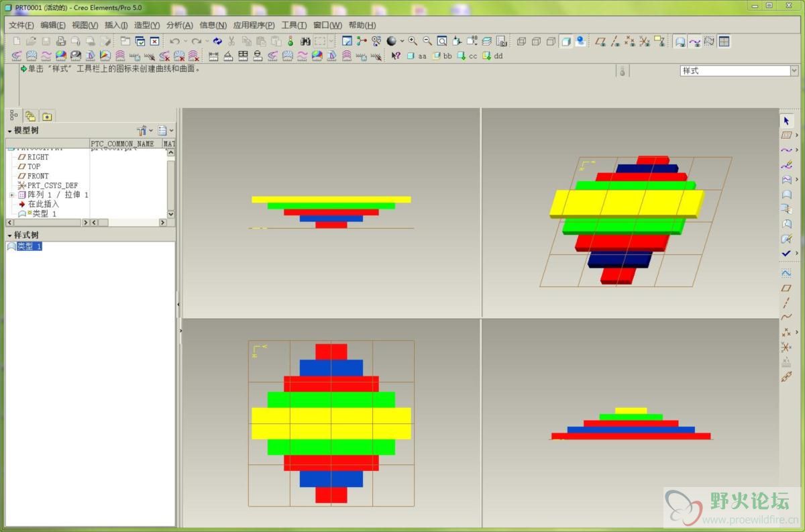Select the FRONT datum plane in tree
The image size is (805, 532).
38,176
